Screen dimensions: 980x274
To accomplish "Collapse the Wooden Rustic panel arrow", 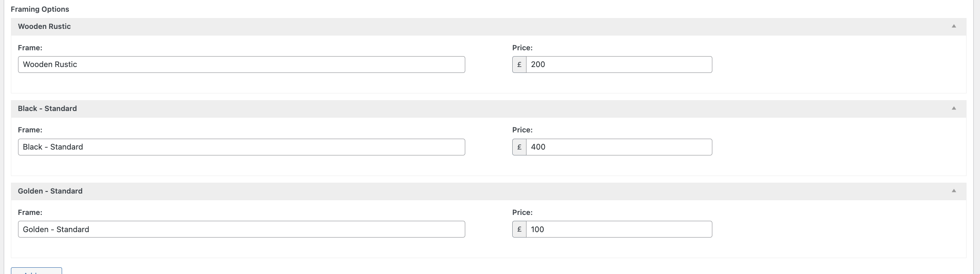I will (x=954, y=26).
